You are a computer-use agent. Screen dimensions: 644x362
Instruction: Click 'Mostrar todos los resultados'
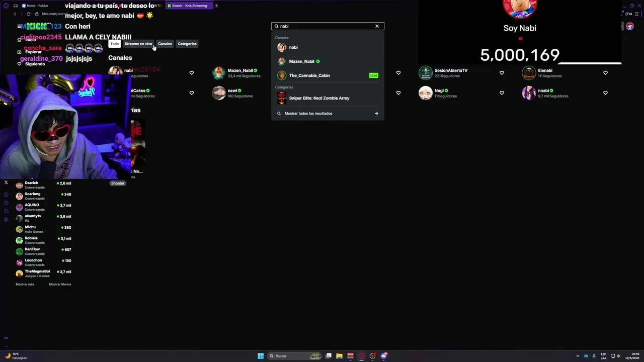tap(308, 114)
